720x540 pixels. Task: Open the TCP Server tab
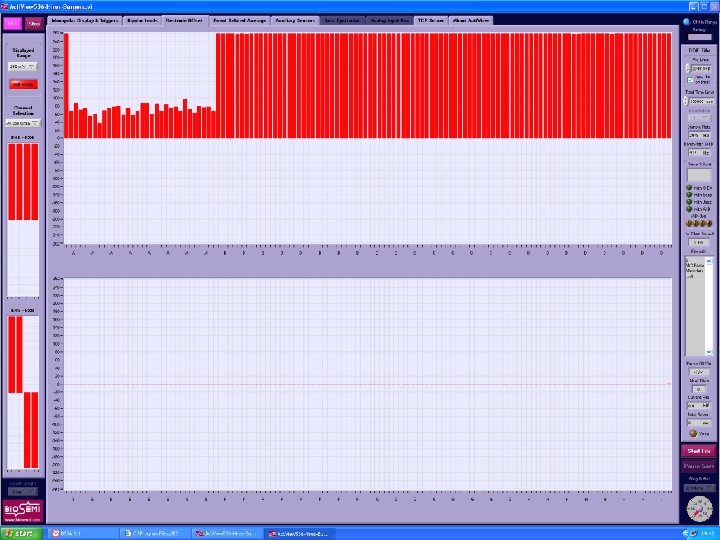coord(431,21)
